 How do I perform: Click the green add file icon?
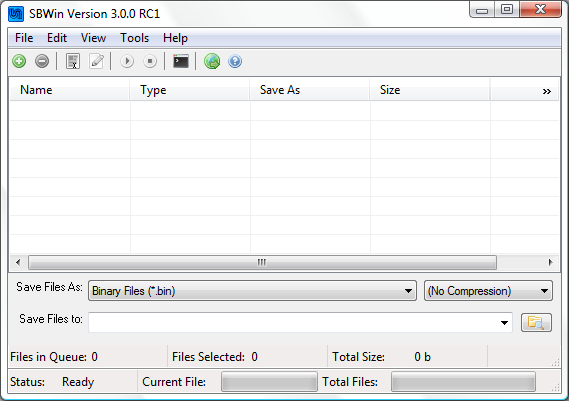19,61
